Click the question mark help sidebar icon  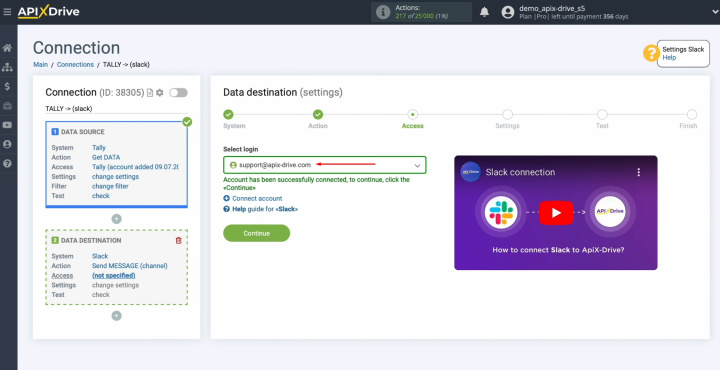pyautogui.click(x=7, y=163)
